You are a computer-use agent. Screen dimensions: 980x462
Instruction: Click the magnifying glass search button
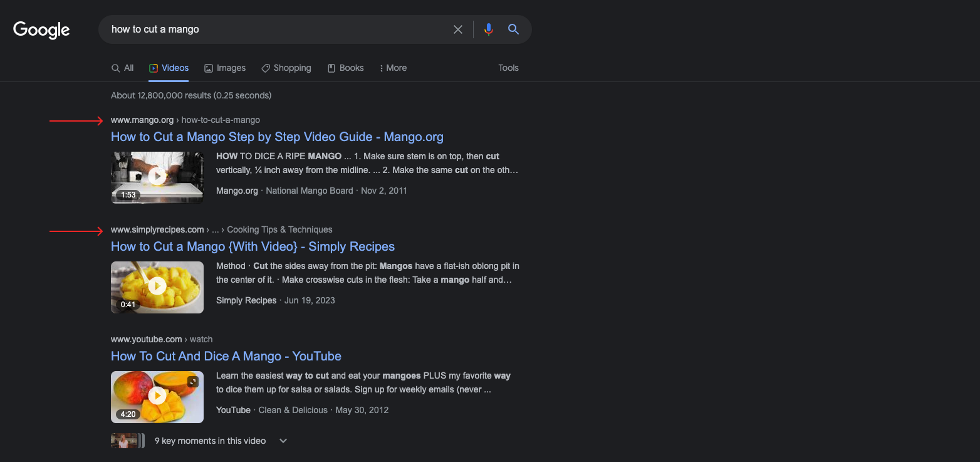[x=513, y=29]
